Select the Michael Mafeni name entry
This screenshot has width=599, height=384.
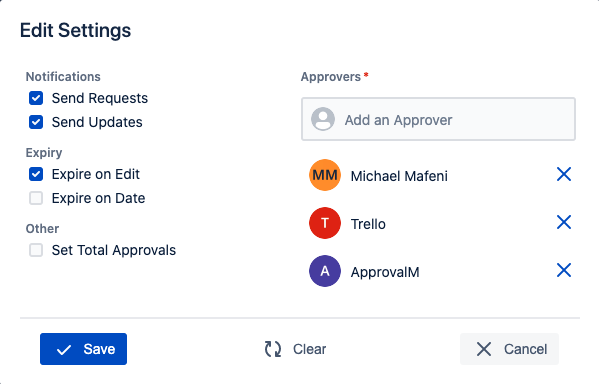coord(399,176)
